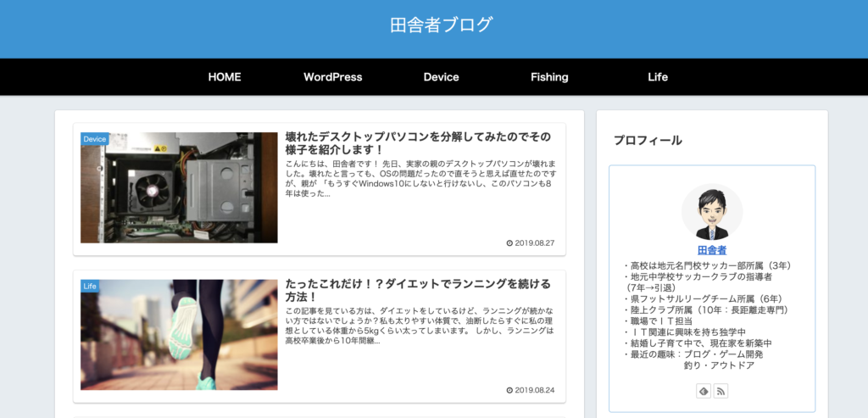
Task: Click the Device category label on thumbnail
Action: tap(95, 139)
